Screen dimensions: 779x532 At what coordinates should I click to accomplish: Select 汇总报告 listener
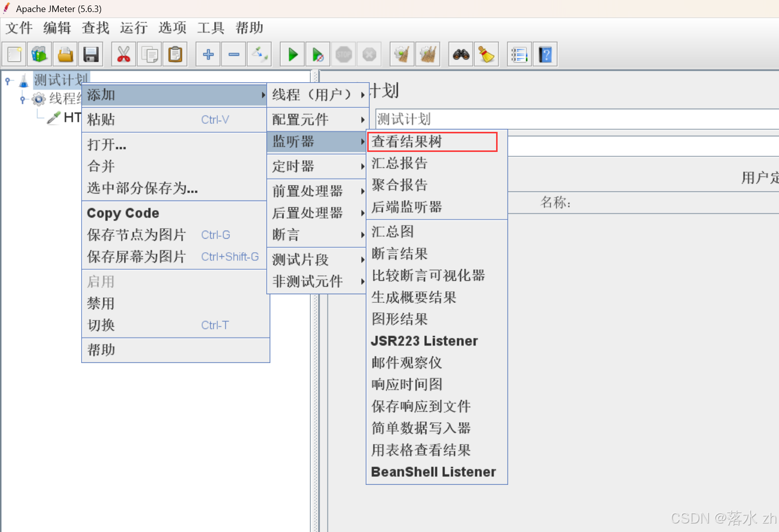coord(437,163)
